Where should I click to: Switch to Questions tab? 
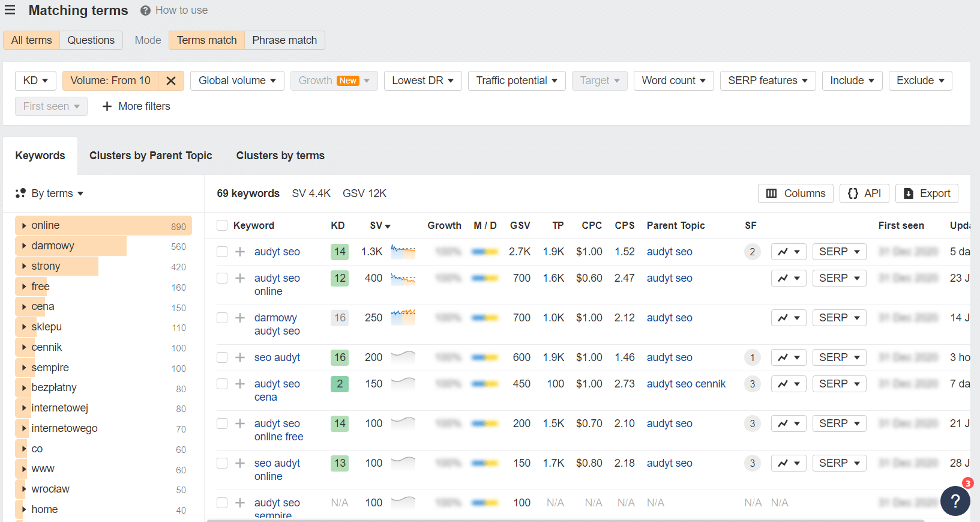tap(91, 40)
